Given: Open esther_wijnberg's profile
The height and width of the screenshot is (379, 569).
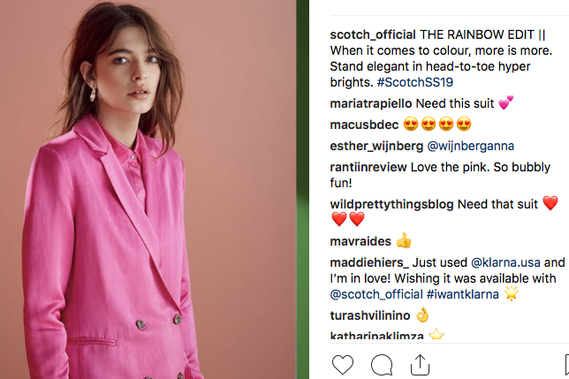Looking at the screenshot, I should [376, 146].
